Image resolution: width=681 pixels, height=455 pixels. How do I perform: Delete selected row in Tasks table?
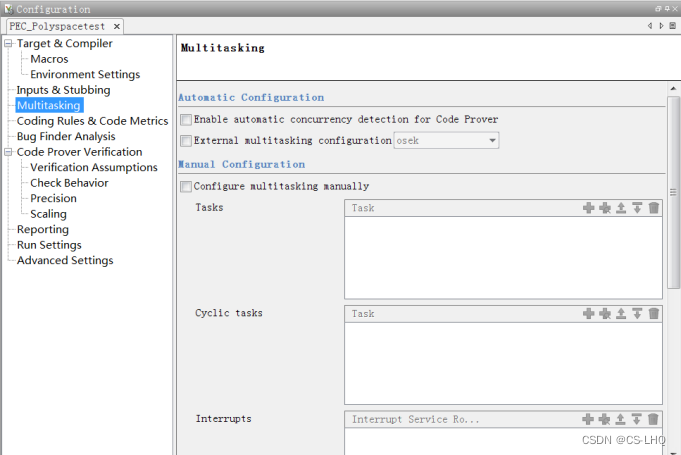pos(654,208)
